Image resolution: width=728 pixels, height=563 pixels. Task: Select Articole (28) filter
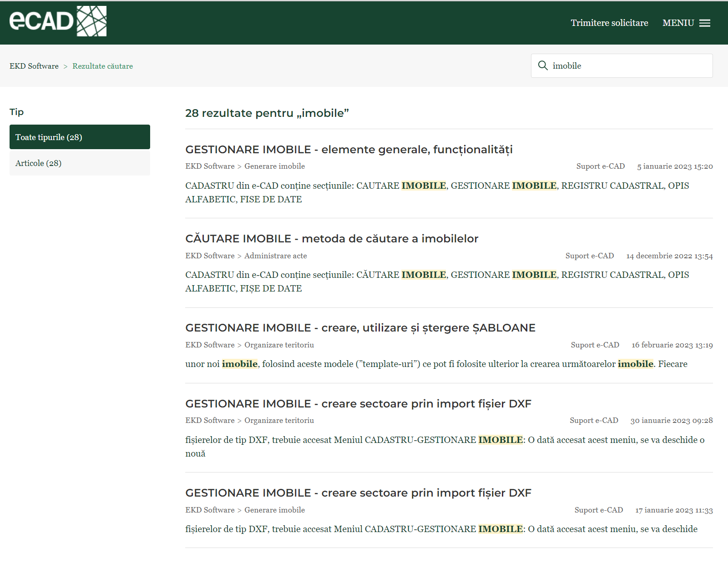click(80, 163)
